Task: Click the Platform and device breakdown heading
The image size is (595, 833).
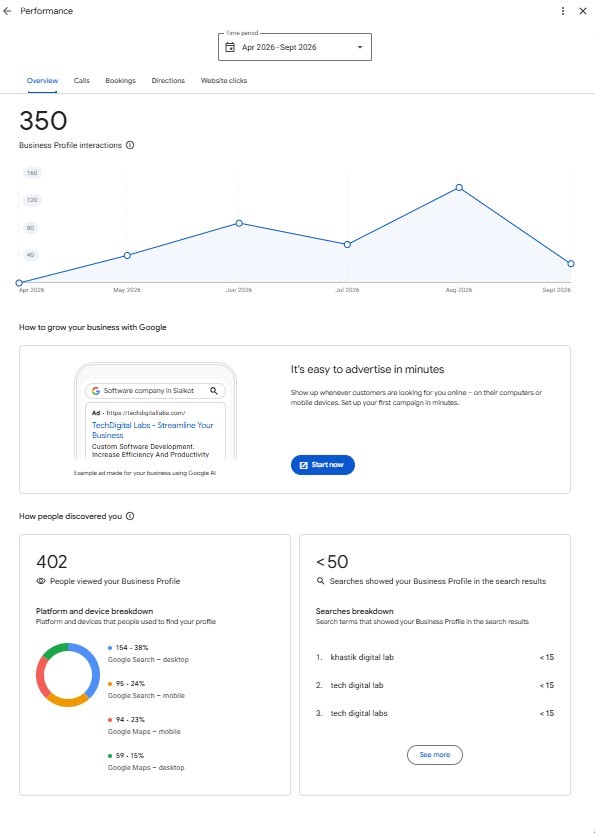Action: tap(95, 611)
